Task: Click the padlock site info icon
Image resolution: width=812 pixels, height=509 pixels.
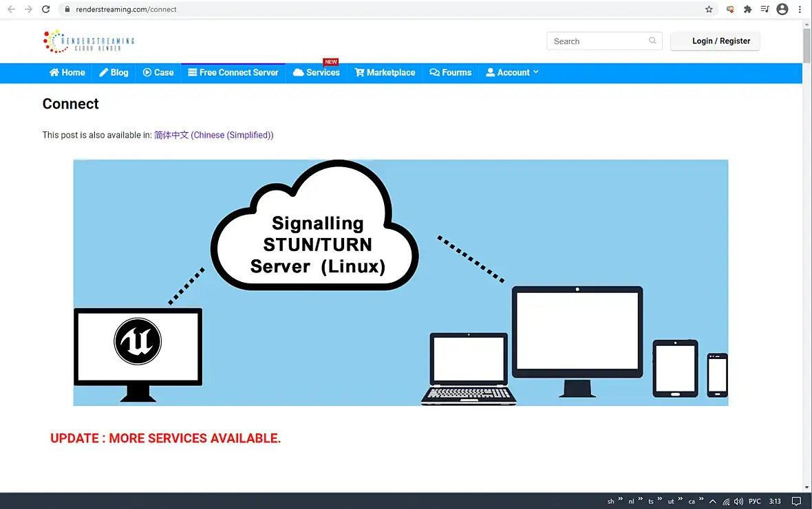Action: (67, 10)
